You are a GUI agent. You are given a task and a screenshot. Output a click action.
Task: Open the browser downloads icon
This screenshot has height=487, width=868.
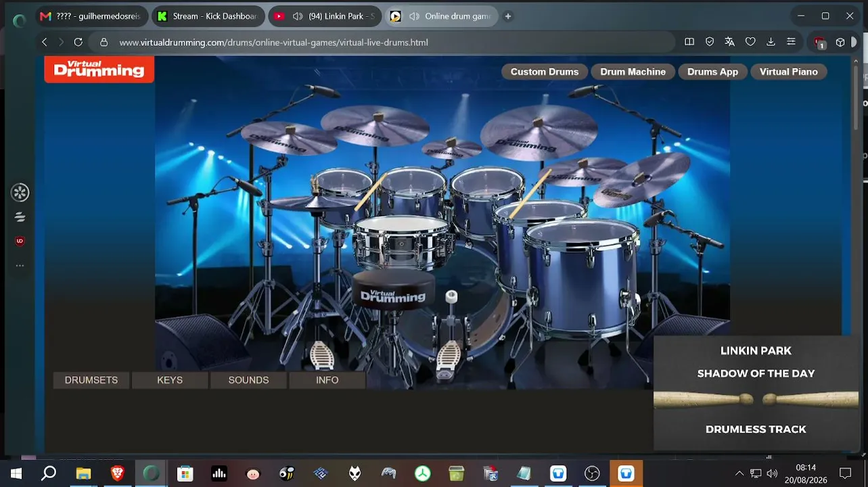(x=771, y=42)
